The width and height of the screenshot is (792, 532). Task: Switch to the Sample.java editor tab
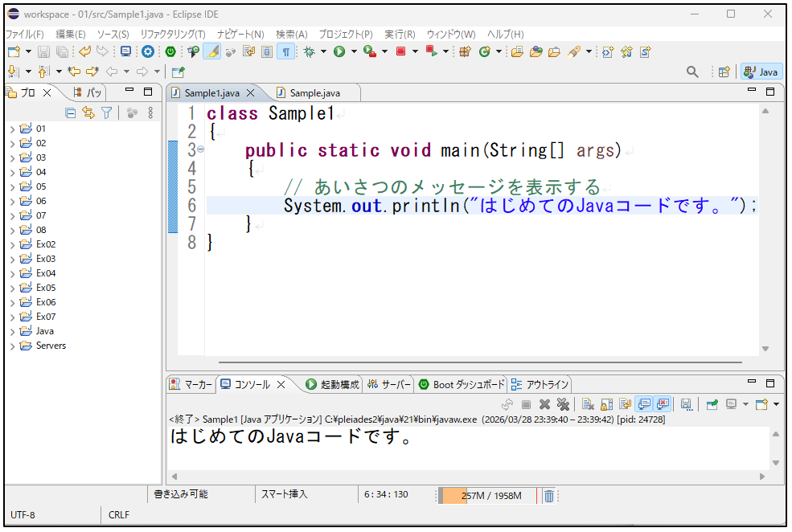314,93
